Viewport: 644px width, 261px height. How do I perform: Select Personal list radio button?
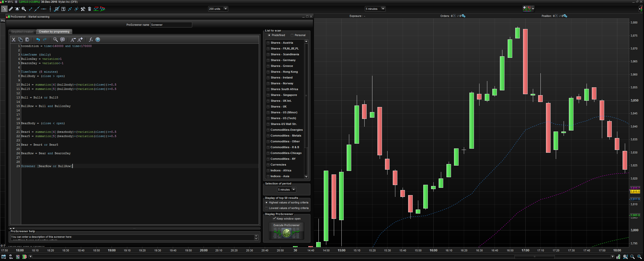(292, 35)
